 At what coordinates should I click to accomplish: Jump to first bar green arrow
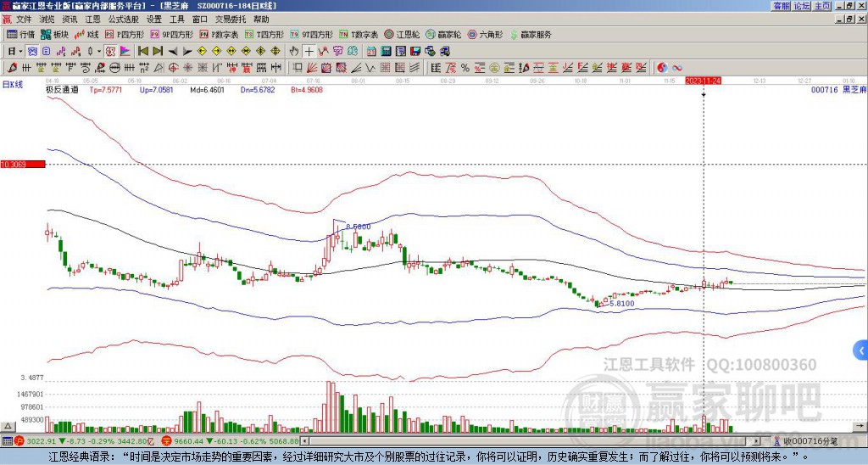click(142, 51)
